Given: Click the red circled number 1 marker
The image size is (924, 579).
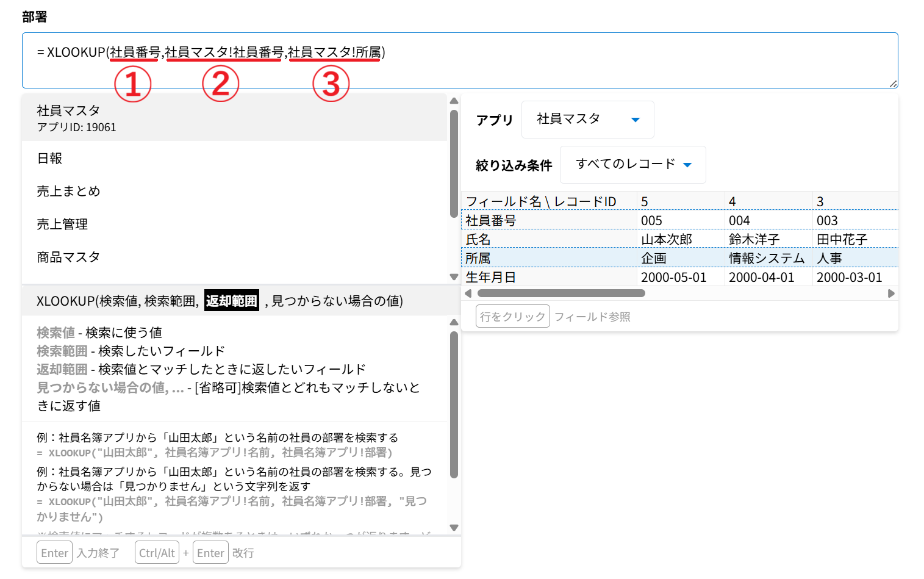Looking at the screenshot, I should 132,84.
